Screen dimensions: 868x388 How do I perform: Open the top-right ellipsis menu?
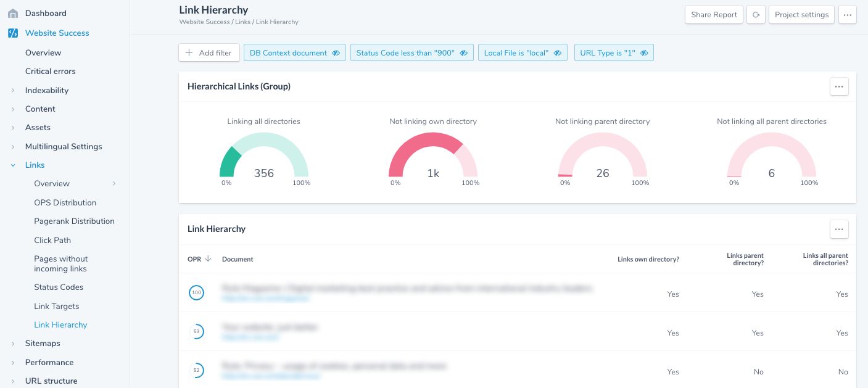(848, 15)
